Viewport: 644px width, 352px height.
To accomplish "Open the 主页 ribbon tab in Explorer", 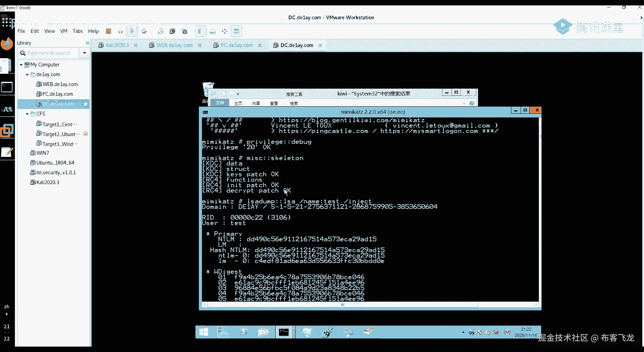I will click(238, 103).
